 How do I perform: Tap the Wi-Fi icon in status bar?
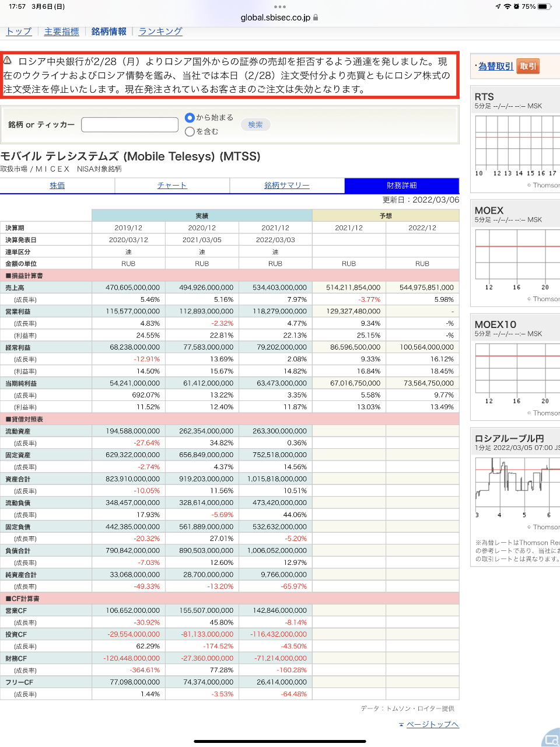tap(507, 6)
